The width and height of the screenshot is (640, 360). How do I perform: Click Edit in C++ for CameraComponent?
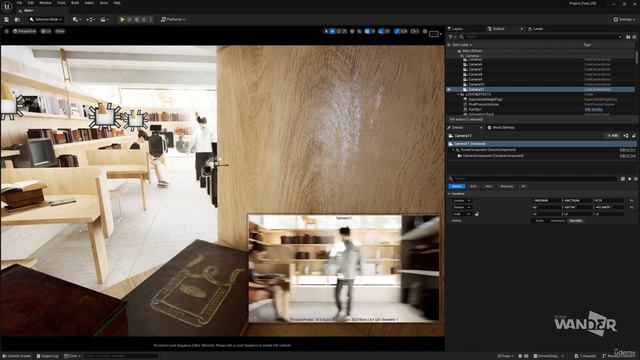628,156
